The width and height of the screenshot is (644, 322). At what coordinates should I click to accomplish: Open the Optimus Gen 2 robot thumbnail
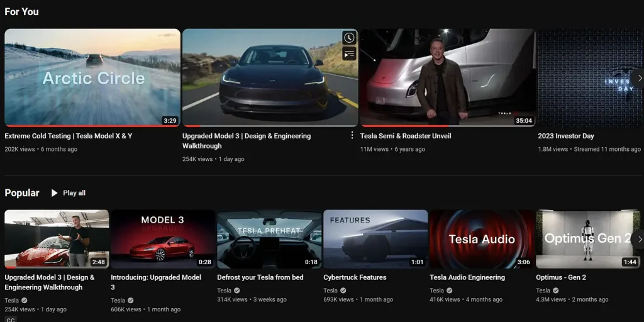point(588,239)
